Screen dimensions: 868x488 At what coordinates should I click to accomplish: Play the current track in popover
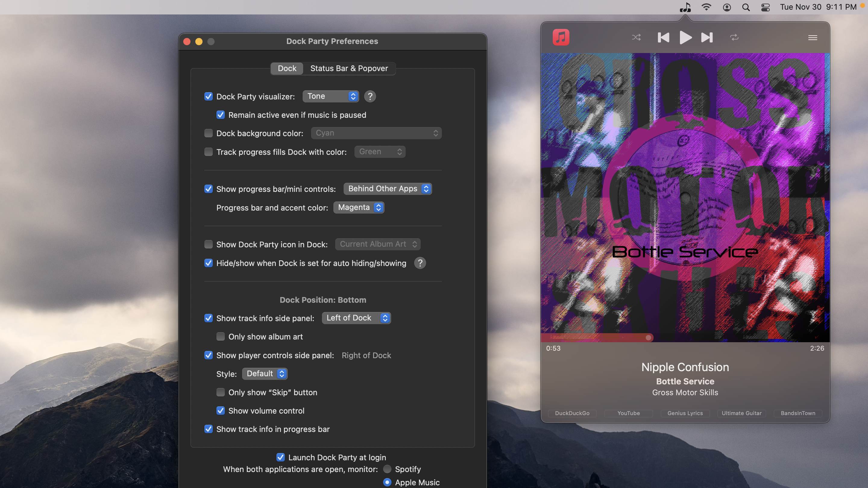point(685,37)
